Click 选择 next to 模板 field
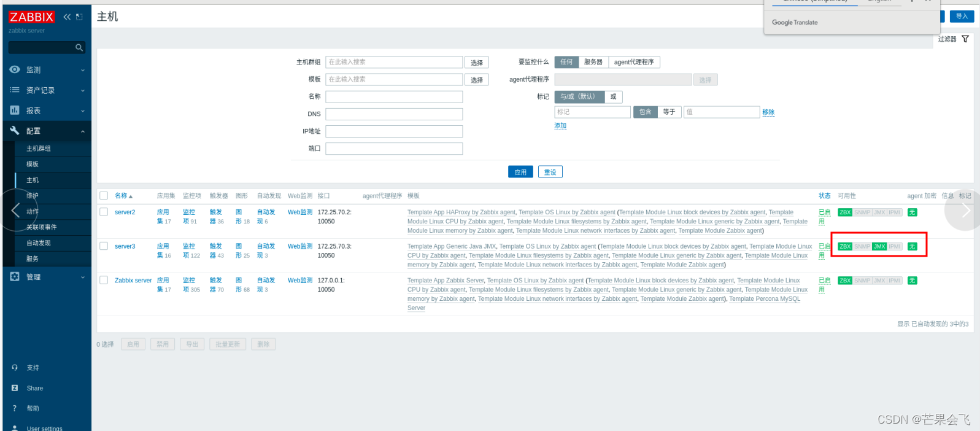 [x=477, y=80]
